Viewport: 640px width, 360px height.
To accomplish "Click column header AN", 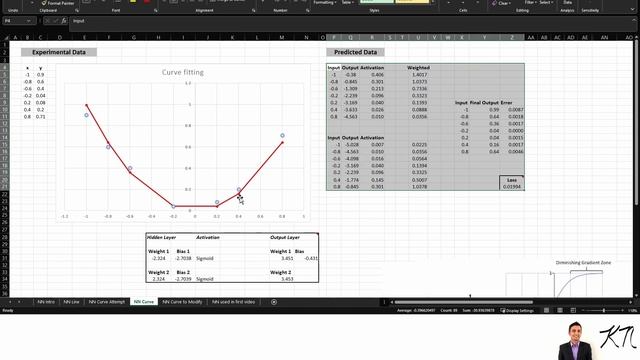I will tap(604, 38).
